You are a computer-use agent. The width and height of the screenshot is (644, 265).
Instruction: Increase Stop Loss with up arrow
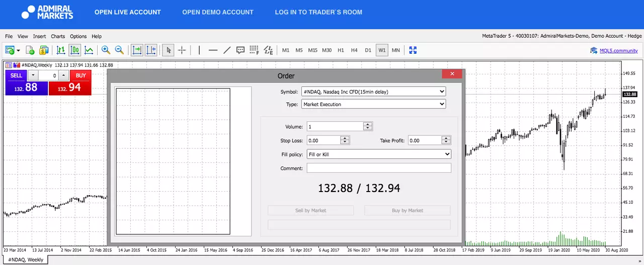(345, 139)
